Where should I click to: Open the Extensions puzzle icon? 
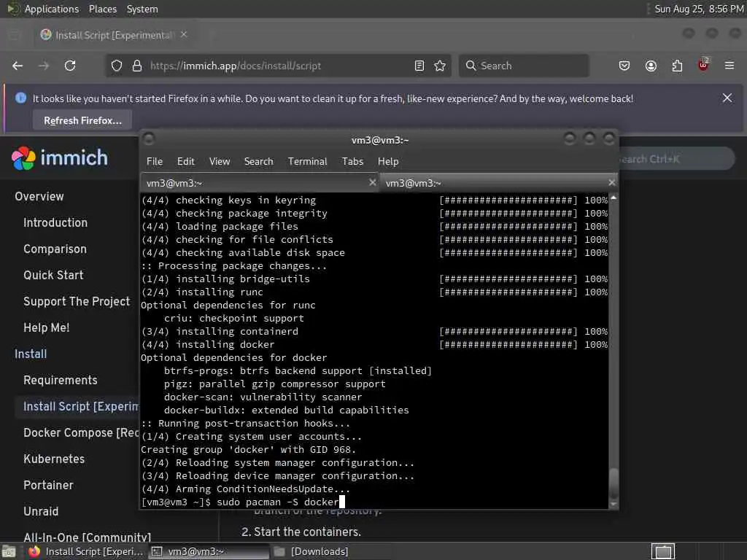677,66
